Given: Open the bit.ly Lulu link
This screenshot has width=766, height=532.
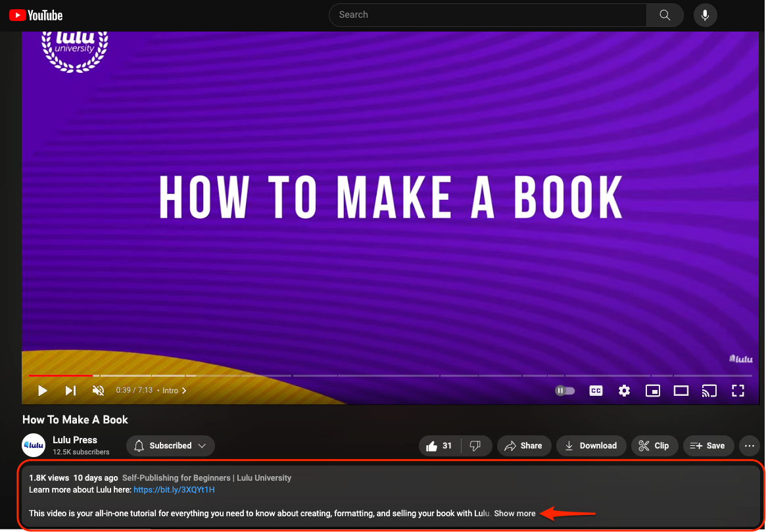Looking at the screenshot, I should (174, 489).
